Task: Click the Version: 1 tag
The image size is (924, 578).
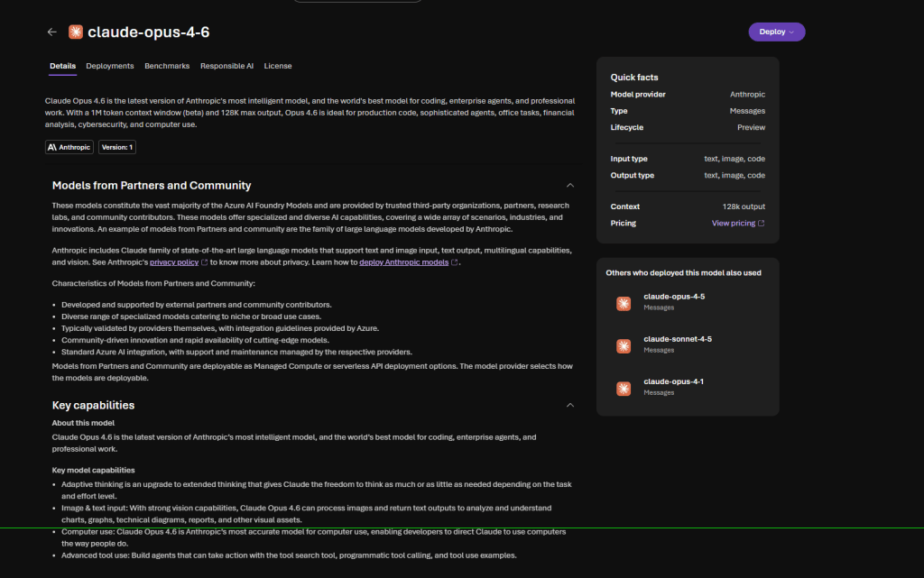Action: pos(117,147)
